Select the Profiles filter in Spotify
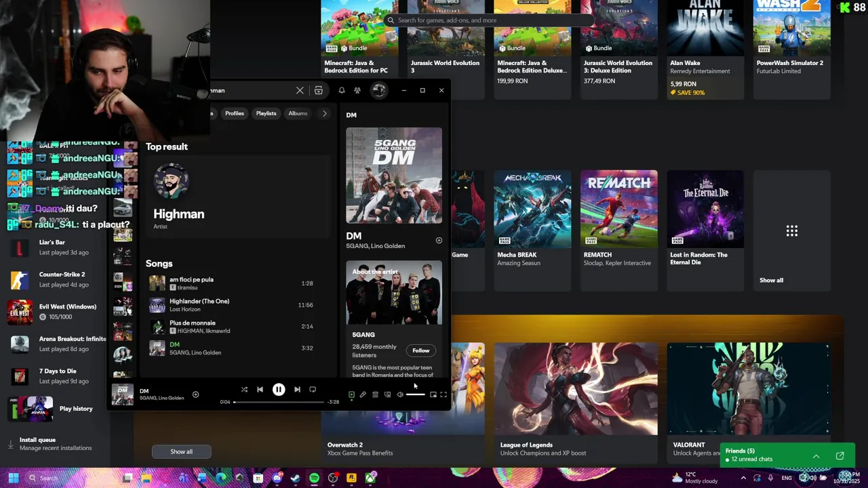Screen dimensions: 868x488 coord(235,113)
